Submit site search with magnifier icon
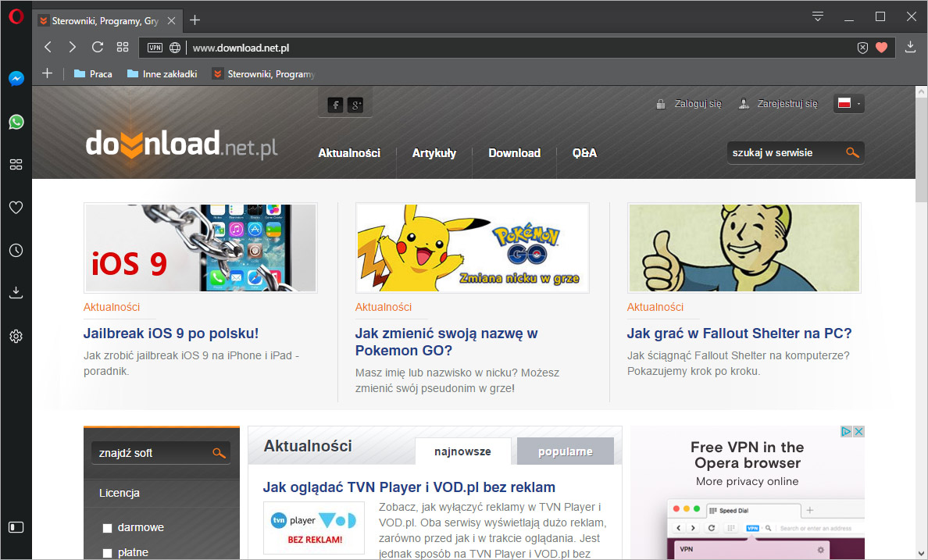928x560 pixels. click(852, 153)
